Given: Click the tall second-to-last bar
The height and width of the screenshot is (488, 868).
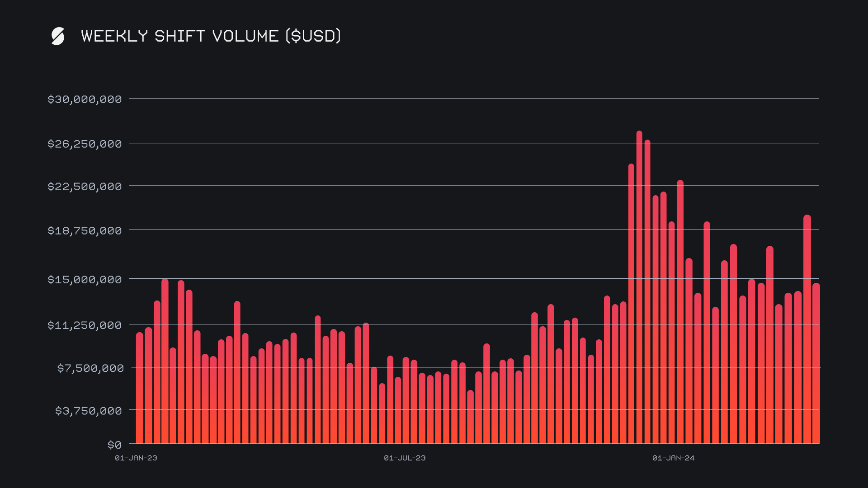Looking at the screenshot, I should pos(807,330).
